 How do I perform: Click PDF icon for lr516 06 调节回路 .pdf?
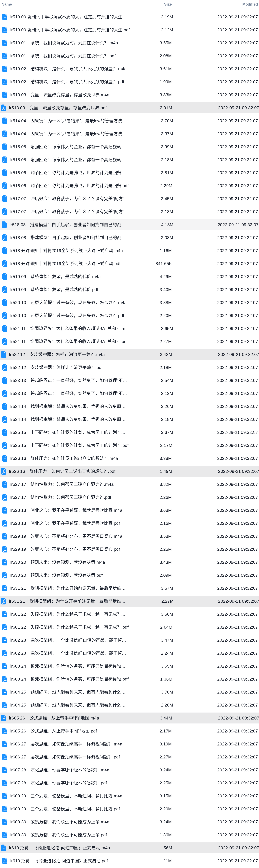coord(5,186)
